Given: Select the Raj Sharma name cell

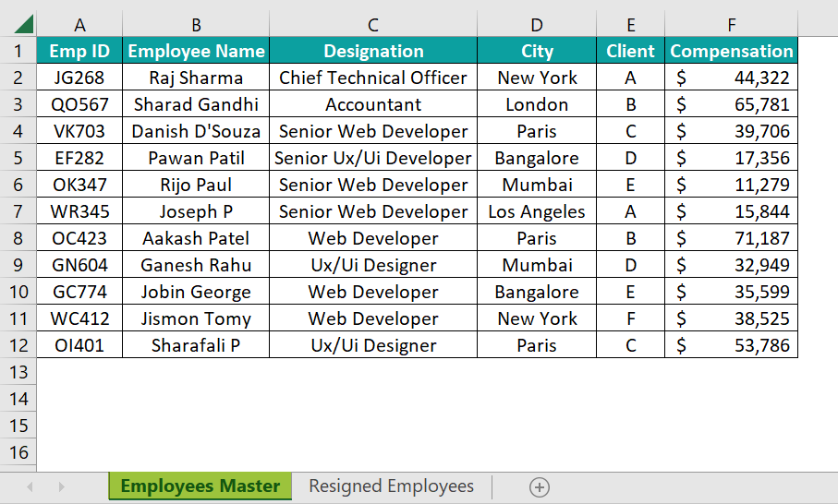Looking at the screenshot, I should 196,78.
